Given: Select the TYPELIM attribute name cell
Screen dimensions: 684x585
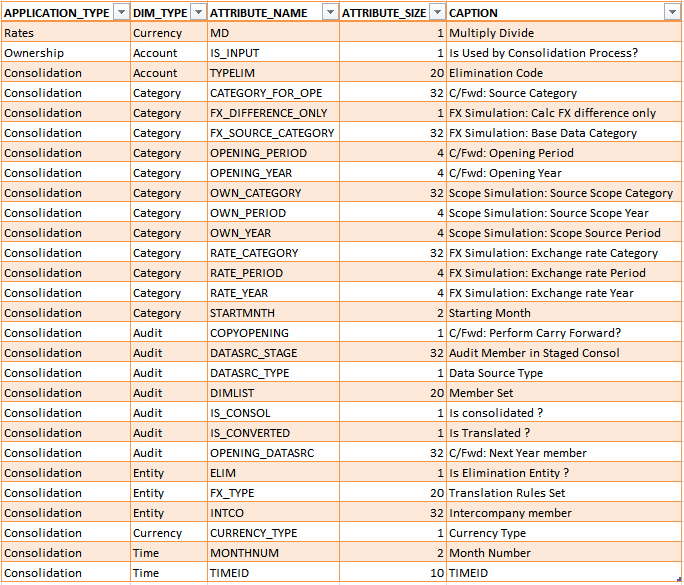Looking at the screenshot, I should click(x=272, y=73).
